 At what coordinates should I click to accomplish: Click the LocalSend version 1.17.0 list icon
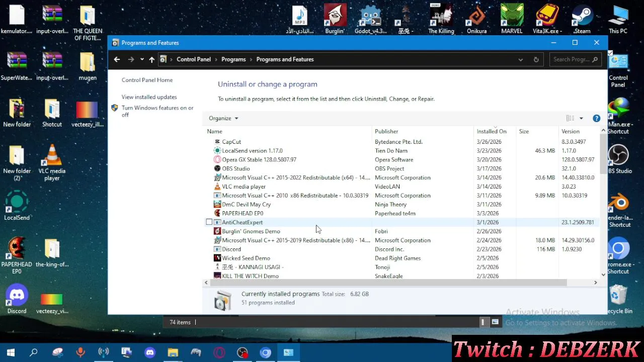(x=217, y=151)
